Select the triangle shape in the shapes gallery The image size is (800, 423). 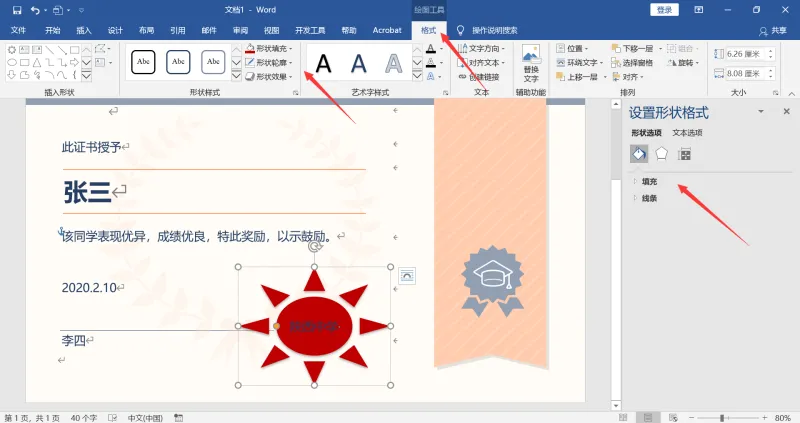tap(37, 63)
